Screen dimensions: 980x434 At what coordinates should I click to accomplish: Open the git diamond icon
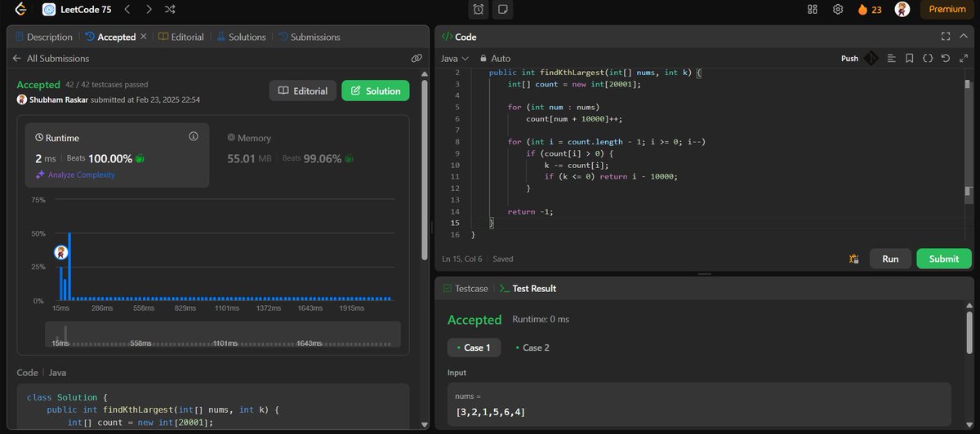871,59
